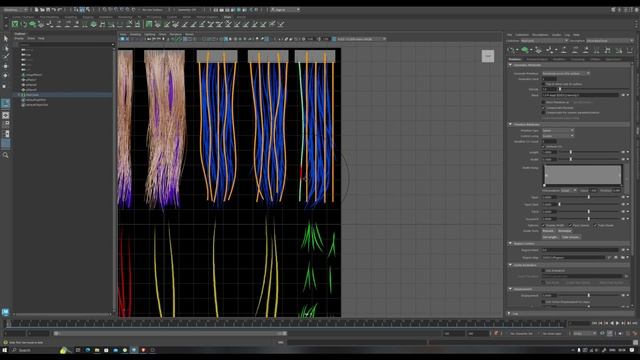Click the map icon beside Taper slider
The height and width of the screenshot is (360, 640).
tap(623, 197)
